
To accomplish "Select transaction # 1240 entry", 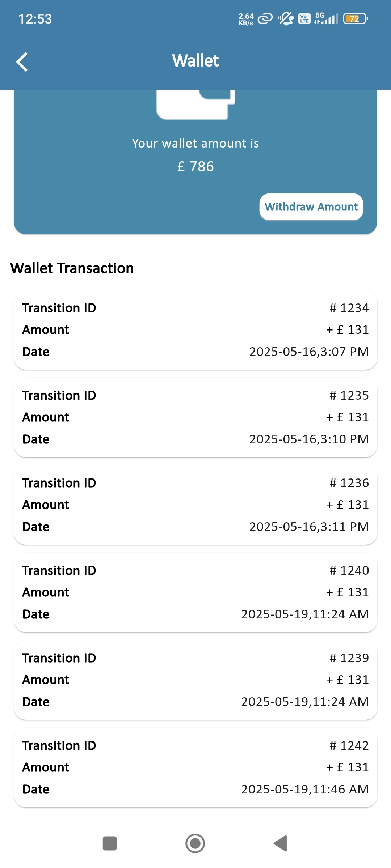I will [195, 592].
